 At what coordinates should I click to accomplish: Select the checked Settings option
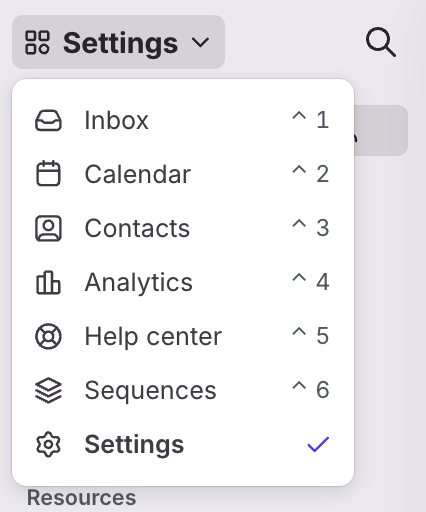(183, 444)
